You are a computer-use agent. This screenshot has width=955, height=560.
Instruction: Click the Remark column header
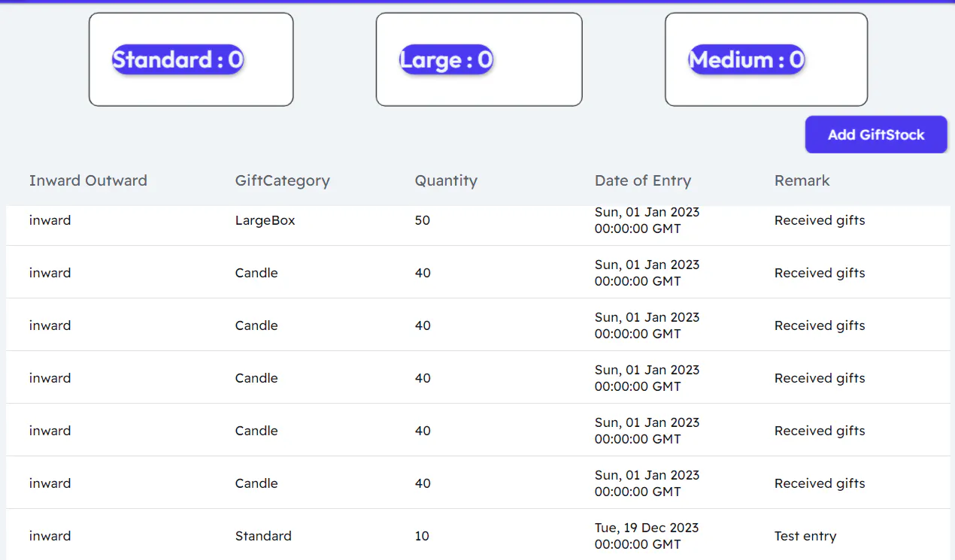coord(802,180)
